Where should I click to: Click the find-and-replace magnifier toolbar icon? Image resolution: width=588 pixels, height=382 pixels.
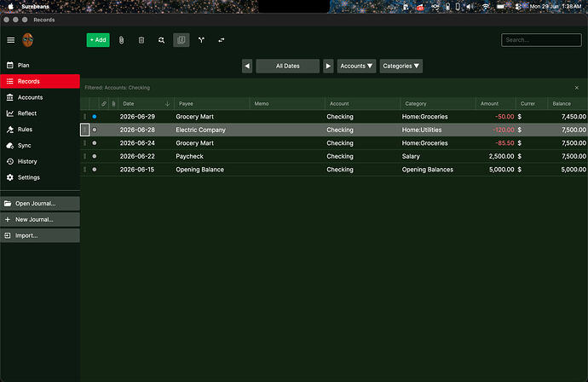click(161, 40)
